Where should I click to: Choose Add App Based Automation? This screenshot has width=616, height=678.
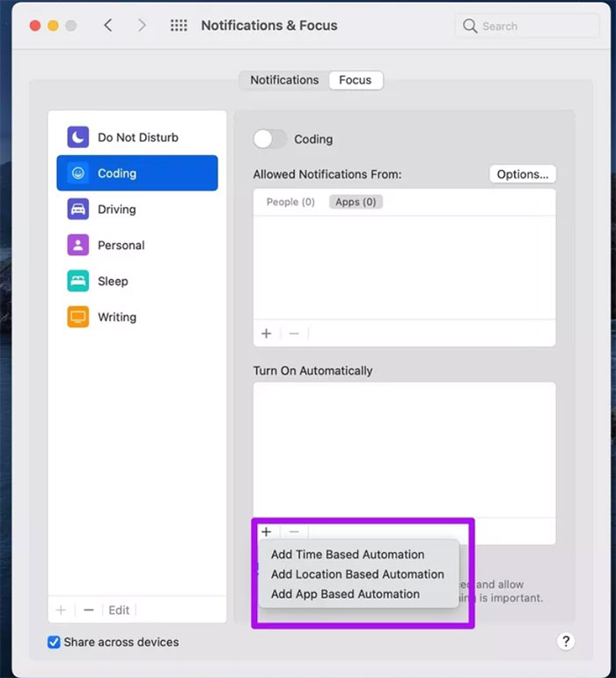click(x=345, y=594)
